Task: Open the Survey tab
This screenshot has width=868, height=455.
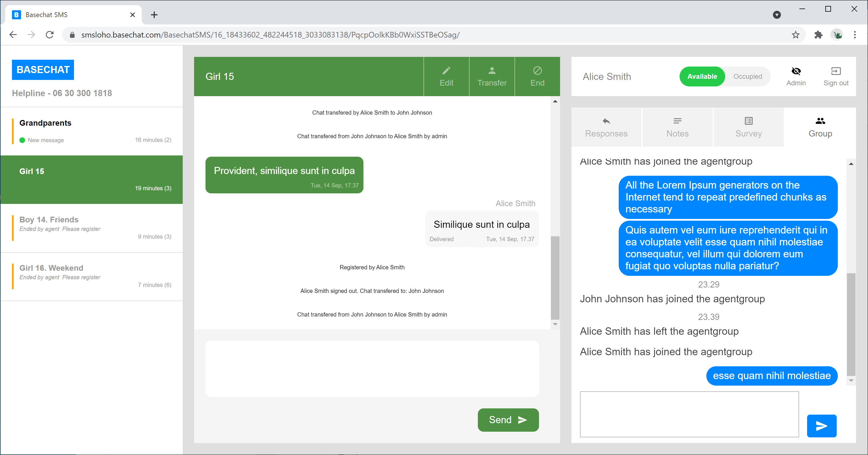Action: coord(748,127)
